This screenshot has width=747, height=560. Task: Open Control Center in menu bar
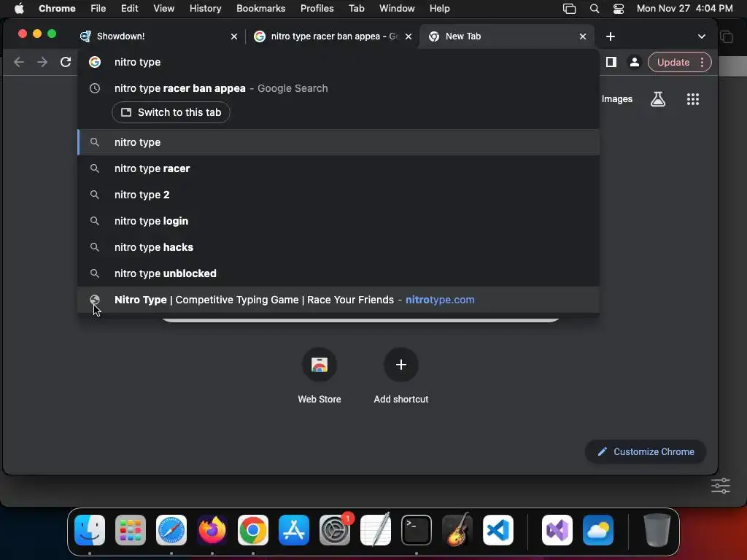(x=619, y=9)
